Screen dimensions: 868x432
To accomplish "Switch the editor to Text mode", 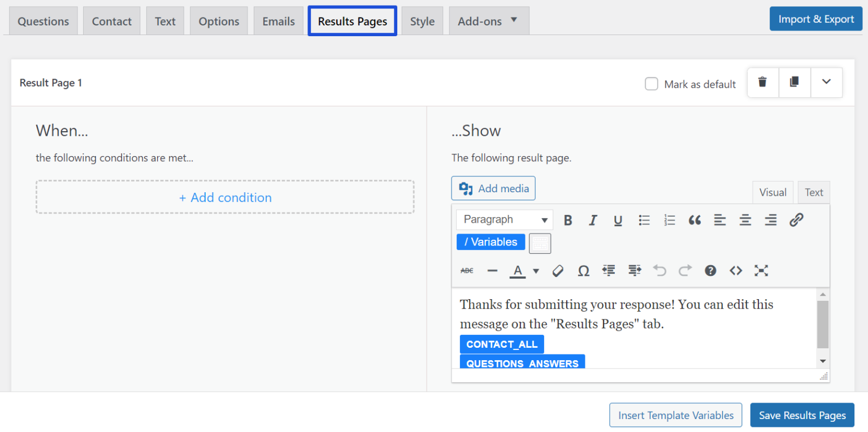I will click(814, 192).
